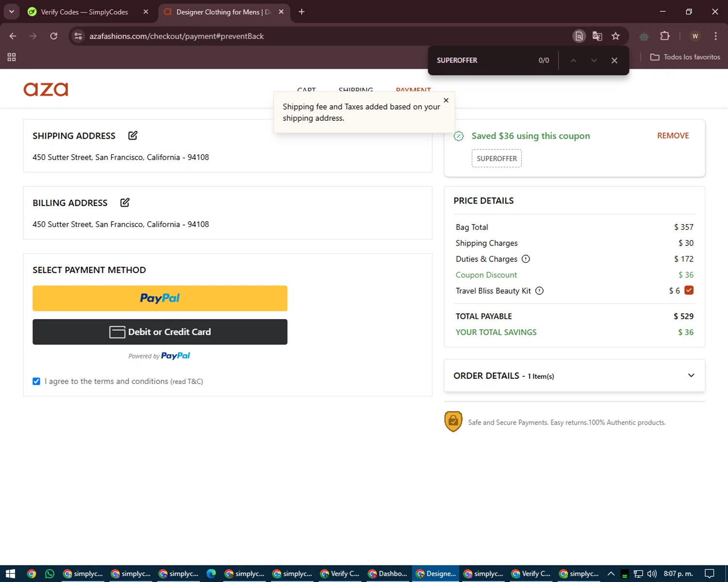The width and height of the screenshot is (728, 582).
Task: Click the Coupon Discount line
Action: [575, 275]
